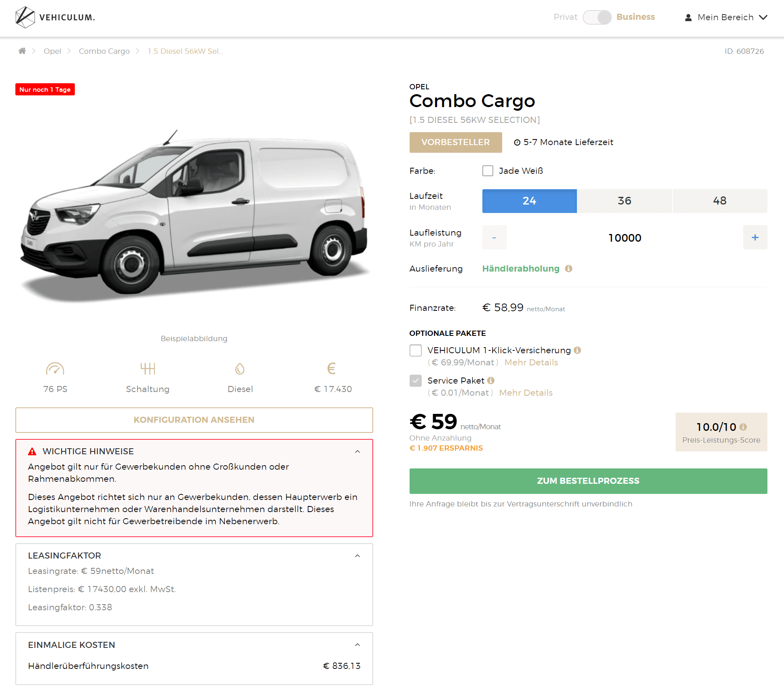Click the user profile icon
This screenshot has width=784, height=698.
(688, 17)
